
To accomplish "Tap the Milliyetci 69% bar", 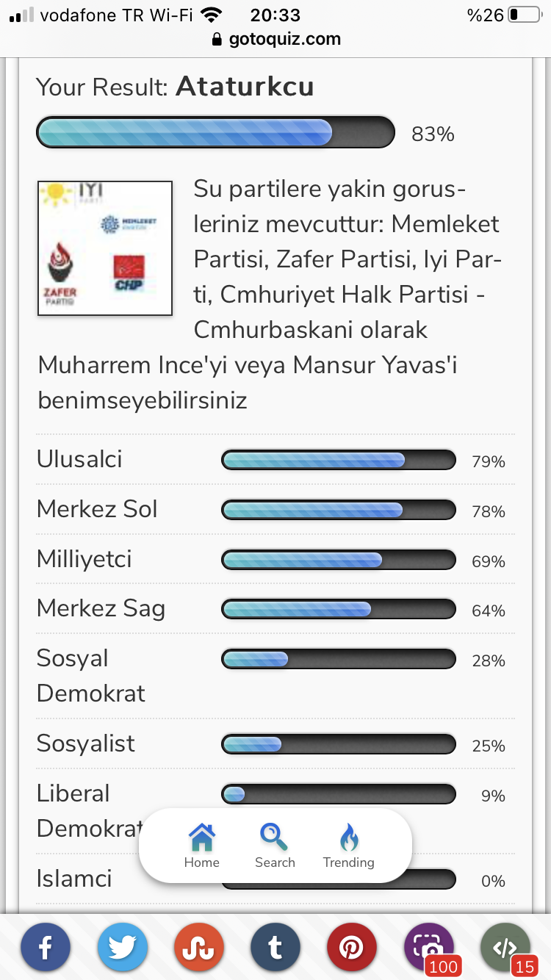I will click(339, 561).
